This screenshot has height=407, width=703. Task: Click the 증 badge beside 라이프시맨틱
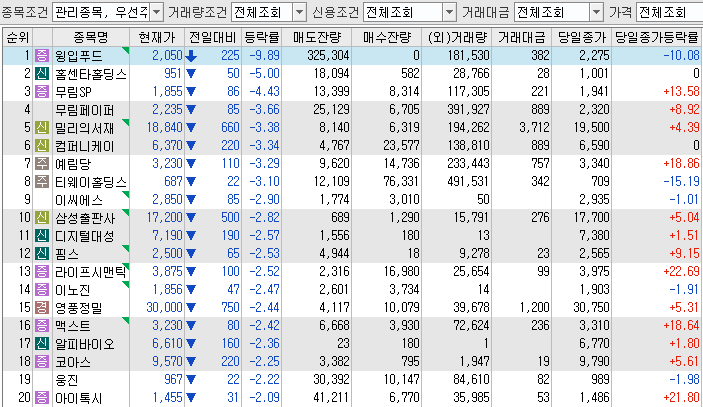[42, 272]
